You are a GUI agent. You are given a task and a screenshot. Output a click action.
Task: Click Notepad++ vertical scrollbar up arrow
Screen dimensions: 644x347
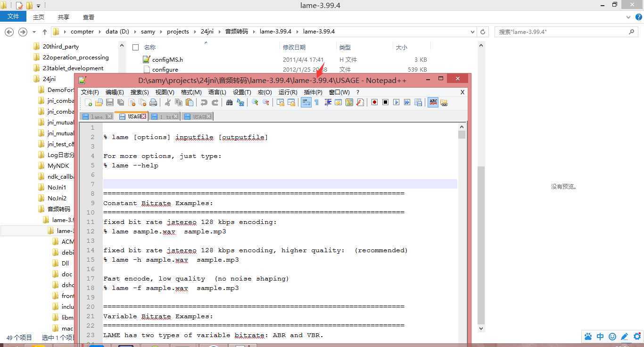coord(462,126)
